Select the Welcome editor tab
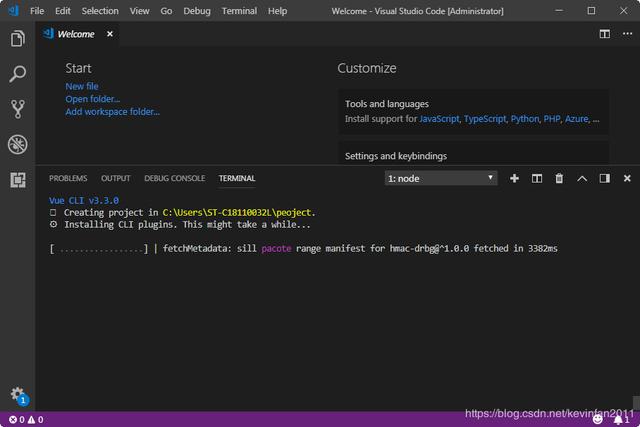The image size is (640, 427). point(76,34)
